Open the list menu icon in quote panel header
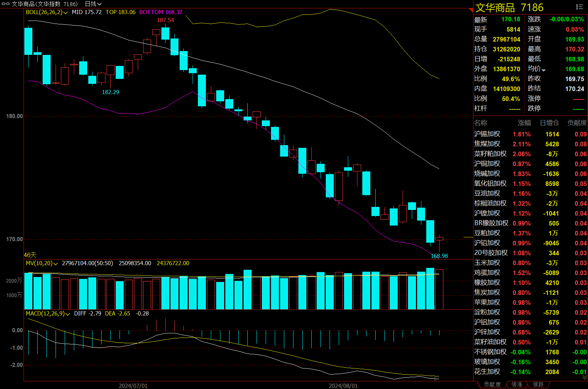 [580, 7]
